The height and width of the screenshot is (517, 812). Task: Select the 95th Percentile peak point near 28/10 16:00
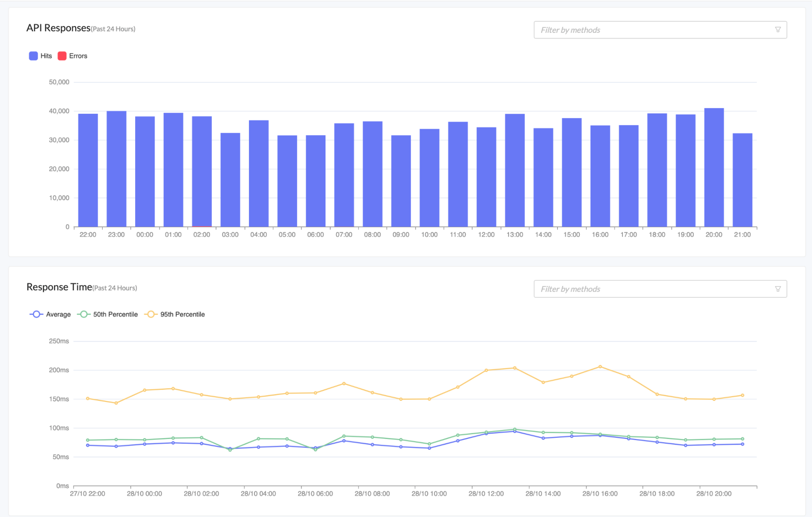tap(600, 366)
